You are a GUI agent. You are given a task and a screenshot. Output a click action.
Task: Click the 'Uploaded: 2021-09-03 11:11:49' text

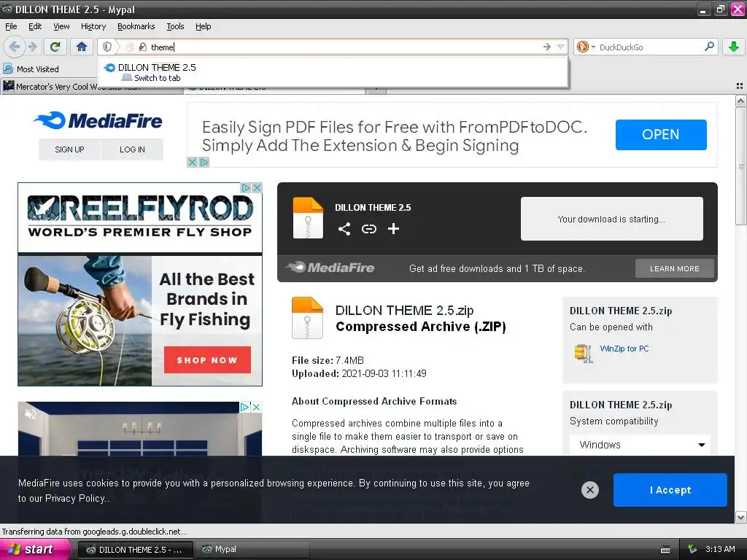(x=359, y=374)
